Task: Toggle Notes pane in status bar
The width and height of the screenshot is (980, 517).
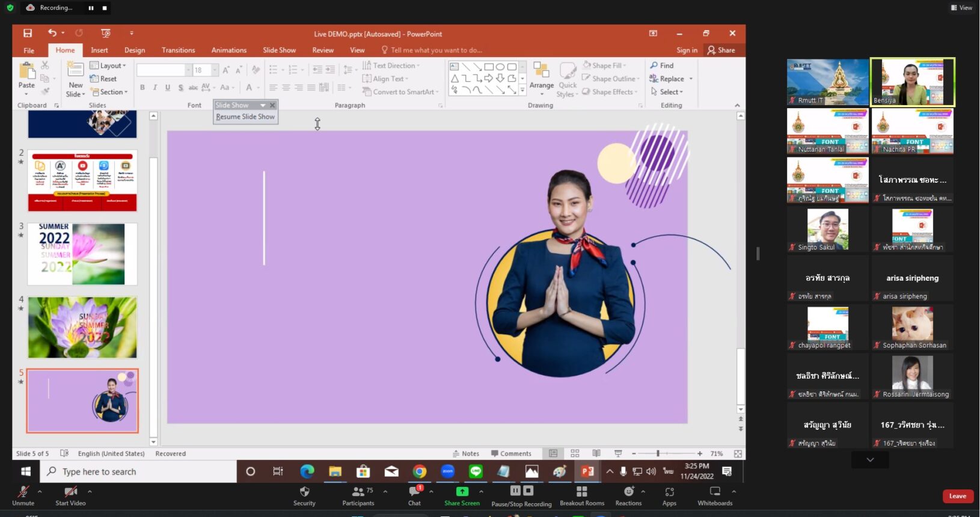Action: pyautogui.click(x=466, y=453)
